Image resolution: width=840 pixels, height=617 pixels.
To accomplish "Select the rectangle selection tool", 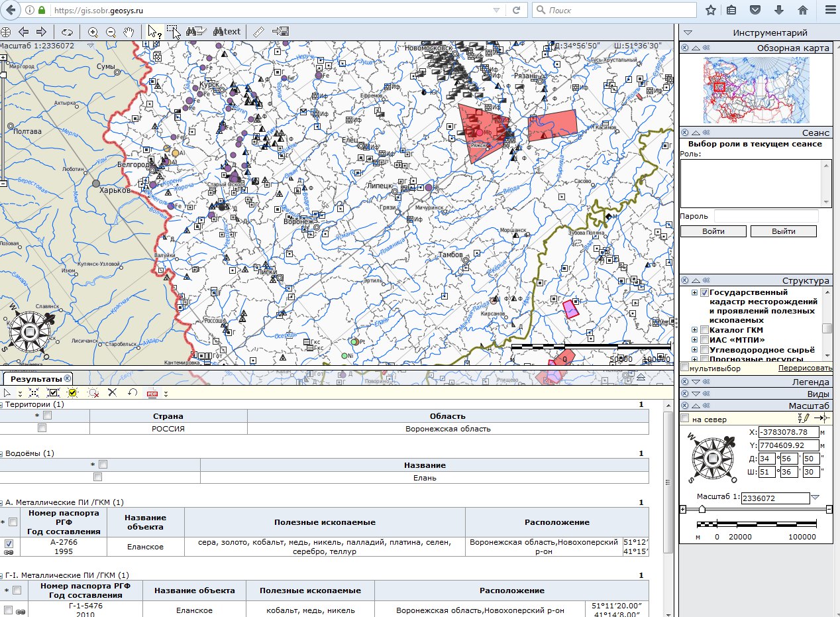I will (174, 32).
